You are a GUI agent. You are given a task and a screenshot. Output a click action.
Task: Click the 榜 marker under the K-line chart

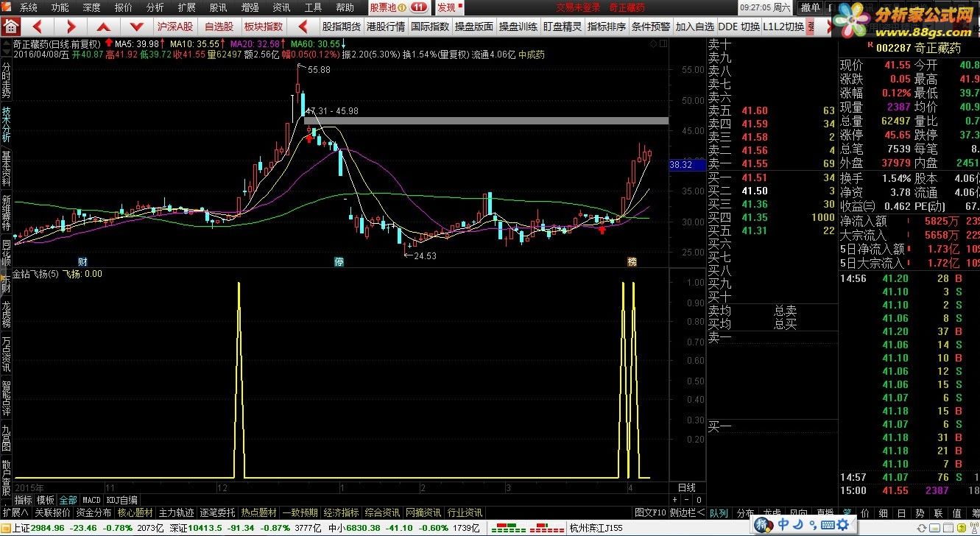coord(632,261)
